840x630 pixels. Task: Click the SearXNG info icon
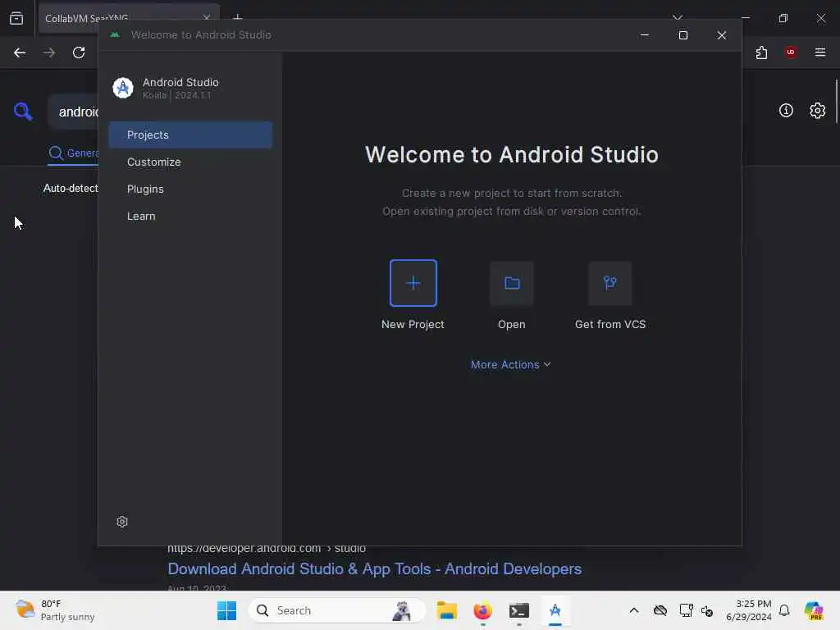click(786, 111)
